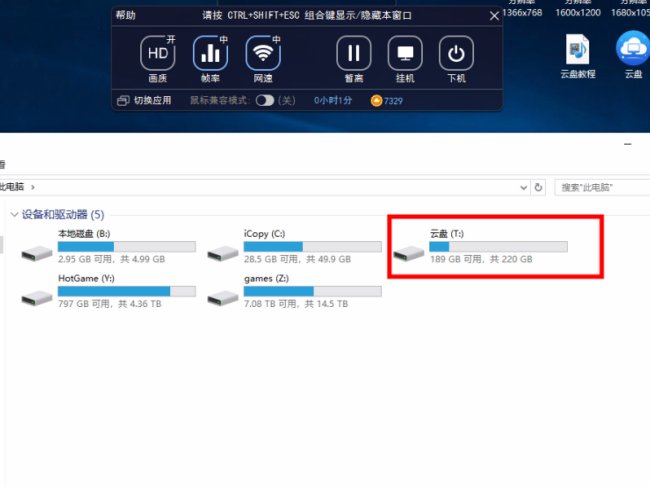
Task: Collapse the 设备和驱动器 group
Action: [14, 215]
